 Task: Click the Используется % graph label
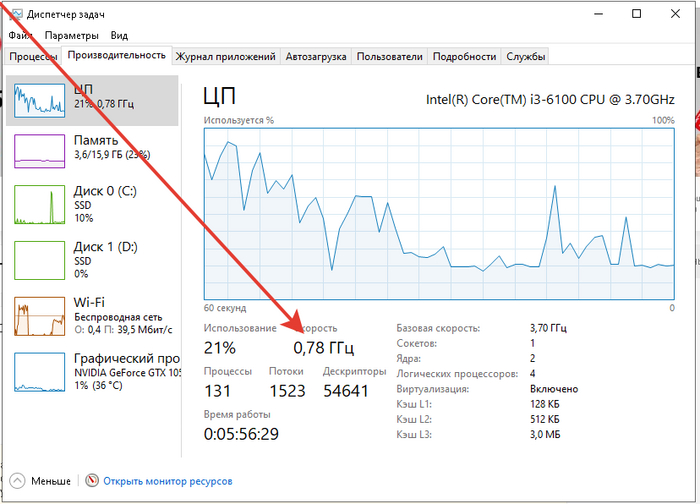(239, 120)
